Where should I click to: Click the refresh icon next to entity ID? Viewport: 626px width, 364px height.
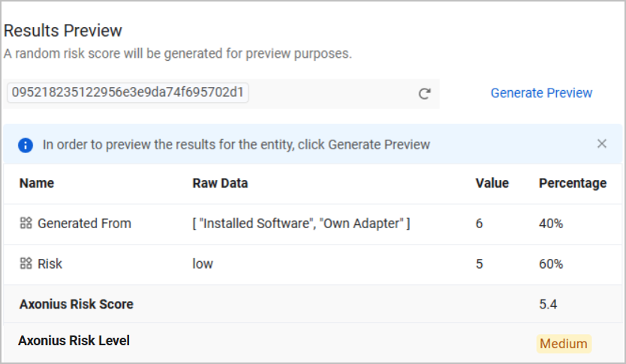click(x=424, y=93)
